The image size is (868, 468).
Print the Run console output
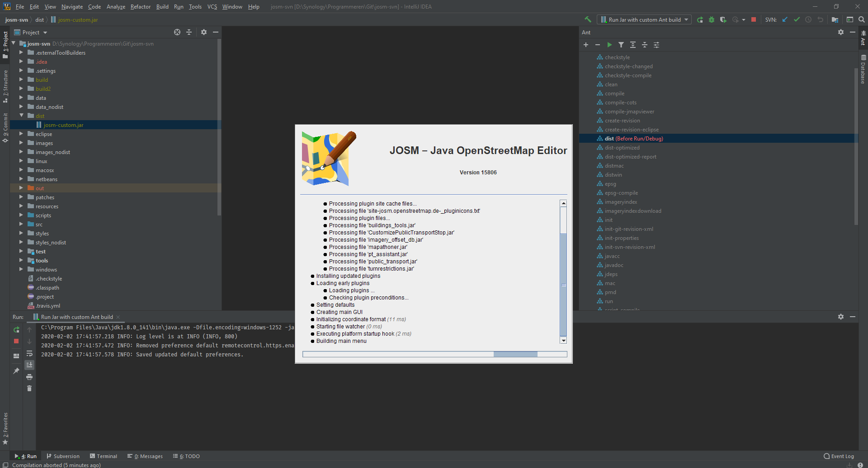(x=29, y=377)
